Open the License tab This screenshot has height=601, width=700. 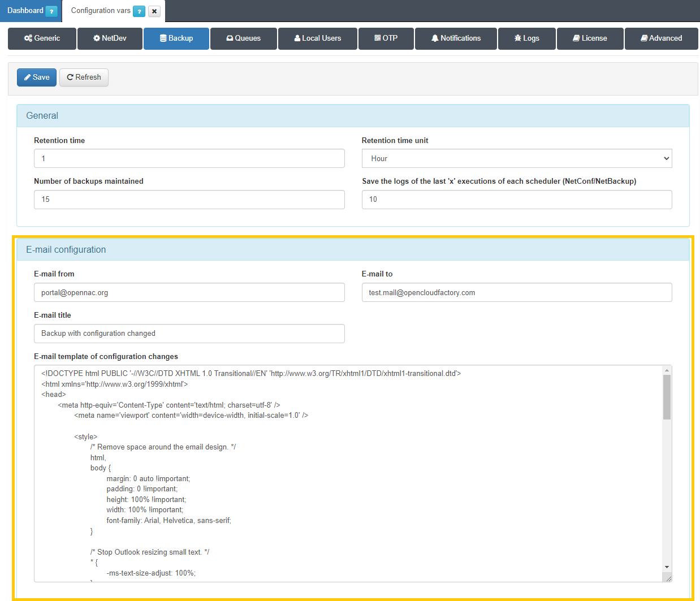point(590,38)
